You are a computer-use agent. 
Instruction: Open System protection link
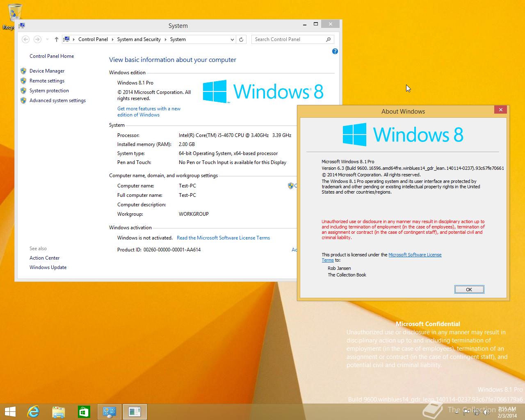point(49,91)
